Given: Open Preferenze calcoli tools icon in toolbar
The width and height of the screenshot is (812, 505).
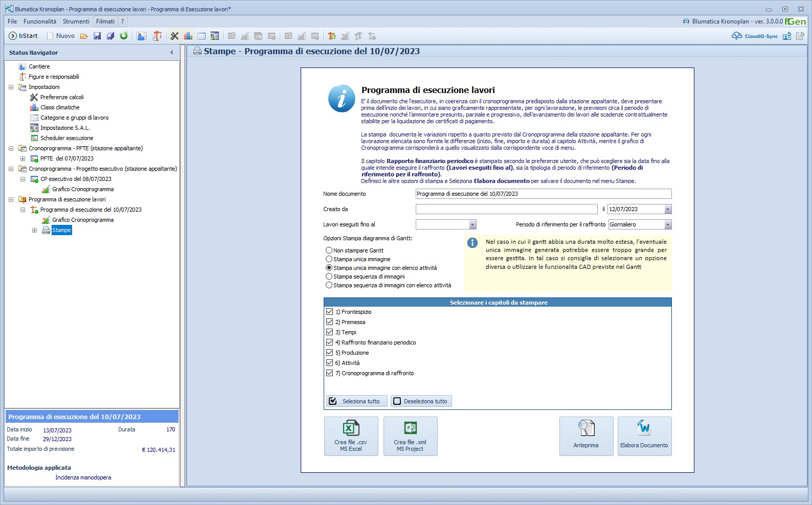Looking at the screenshot, I should (175, 36).
